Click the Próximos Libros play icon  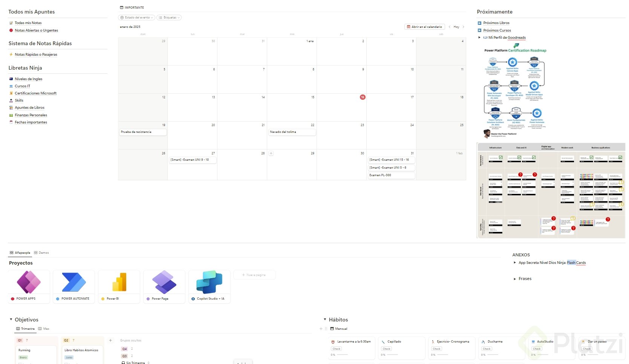[x=479, y=23]
